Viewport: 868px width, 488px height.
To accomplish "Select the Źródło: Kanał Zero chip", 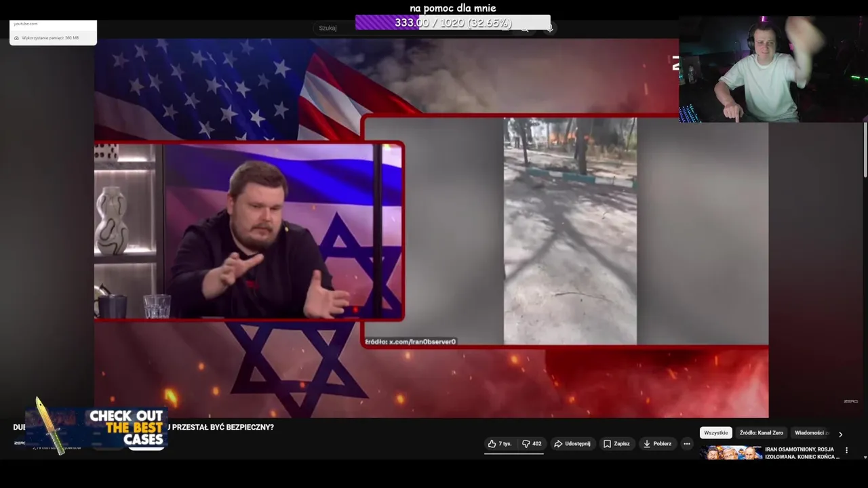I will click(x=761, y=433).
